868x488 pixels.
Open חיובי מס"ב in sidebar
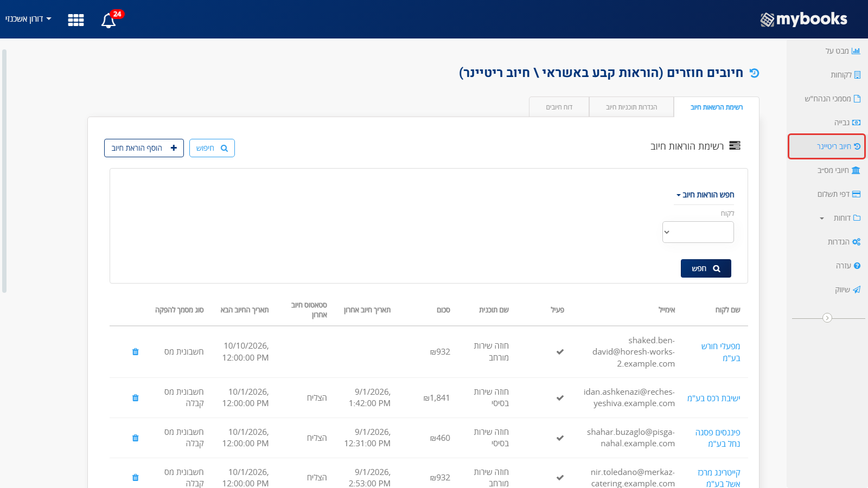click(x=839, y=170)
